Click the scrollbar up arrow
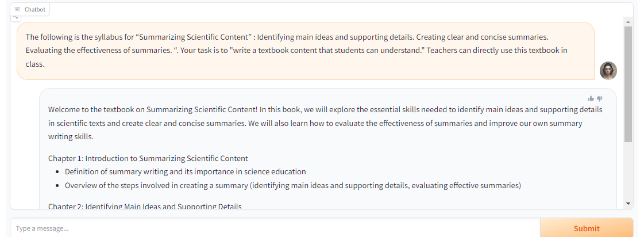The width and height of the screenshot is (644, 237). click(628, 21)
